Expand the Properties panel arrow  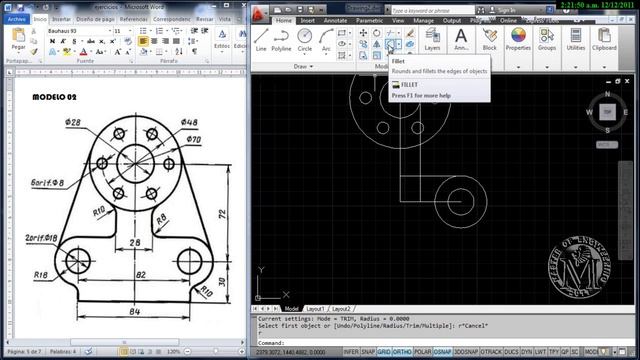(518, 67)
